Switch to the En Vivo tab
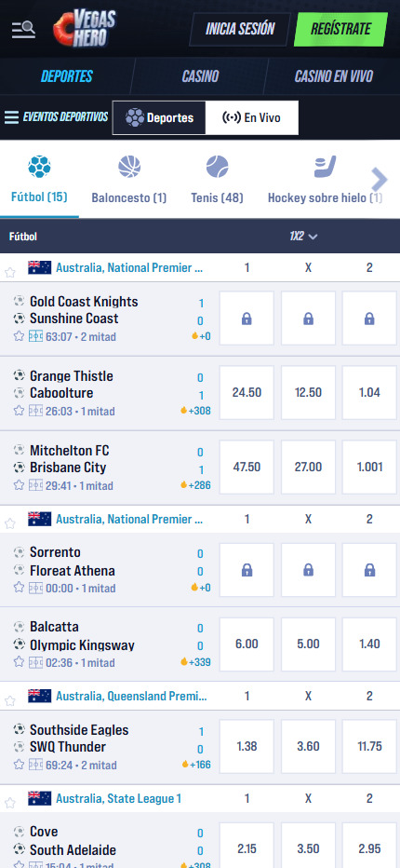Screen dimensions: 400x868 click(252, 117)
